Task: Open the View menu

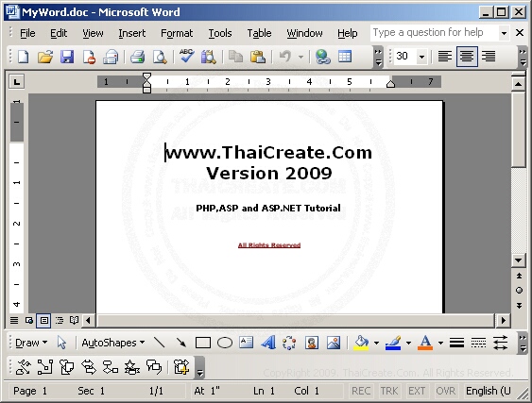Action: point(93,33)
